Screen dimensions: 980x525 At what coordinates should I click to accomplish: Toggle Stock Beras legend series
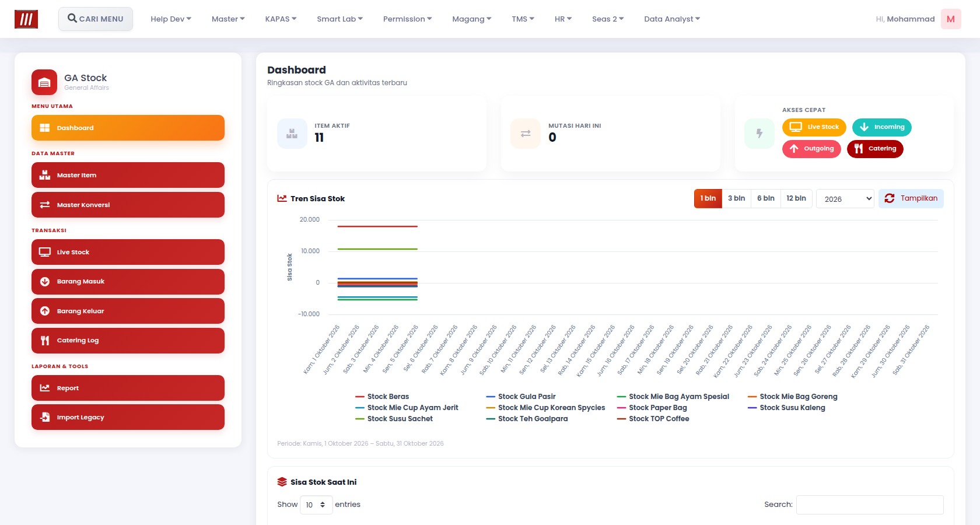click(x=382, y=397)
